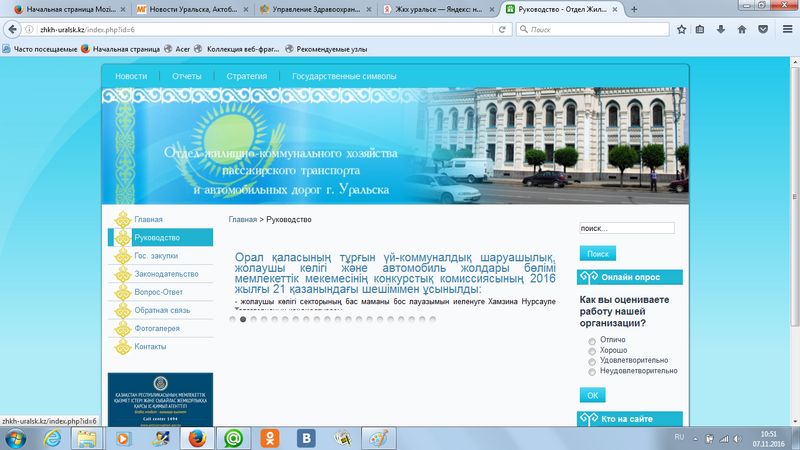Click the browser Поиск search box

point(592,30)
